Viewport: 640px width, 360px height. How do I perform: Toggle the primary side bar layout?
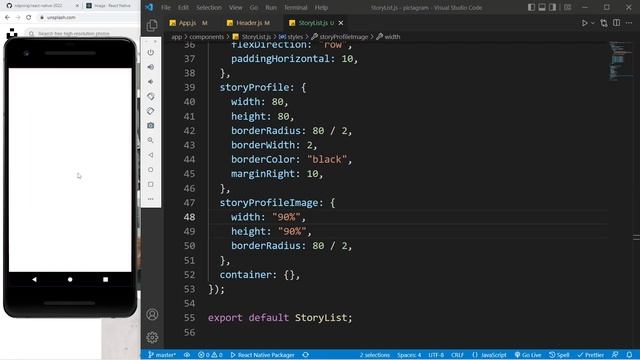(x=531, y=7)
